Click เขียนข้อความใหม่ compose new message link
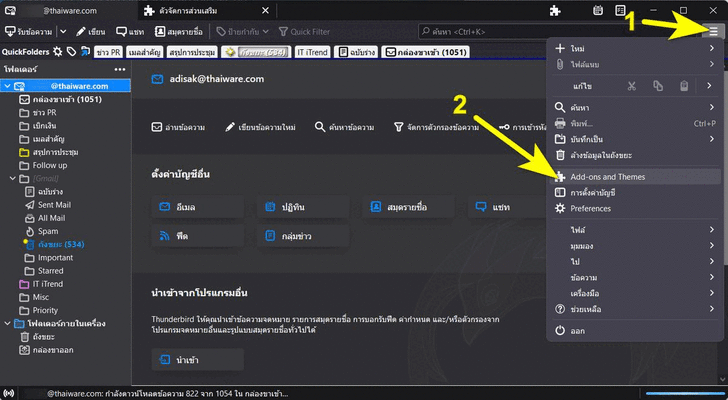 [260, 127]
